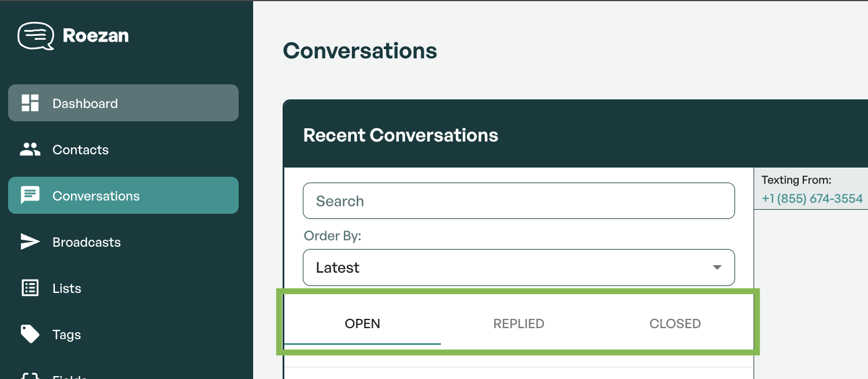Click the Roezan brand name text
This screenshot has height=379, width=868.
(x=96, y=36)
